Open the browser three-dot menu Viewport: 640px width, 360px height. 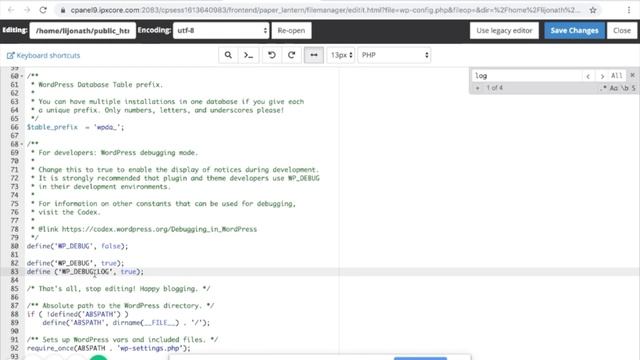click(629, 10)
